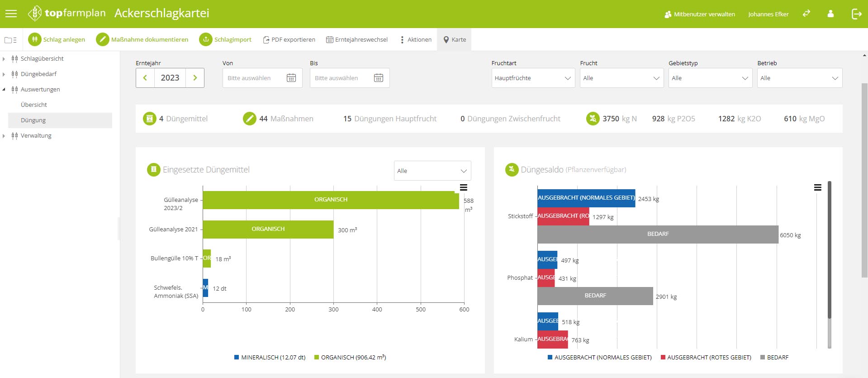
Task: Toggle MINERALISCH legend series visibility
Action: (270, 357)
